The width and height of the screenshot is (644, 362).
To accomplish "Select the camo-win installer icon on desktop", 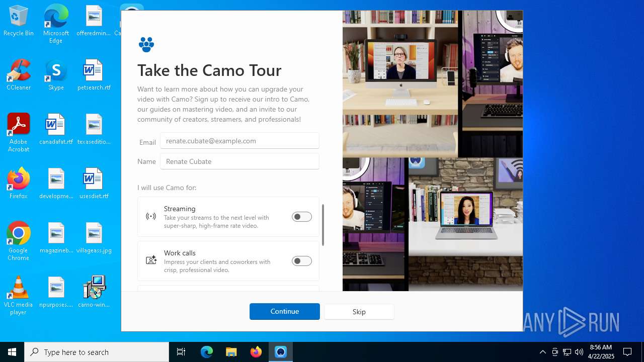I will (x=94, y=292).
